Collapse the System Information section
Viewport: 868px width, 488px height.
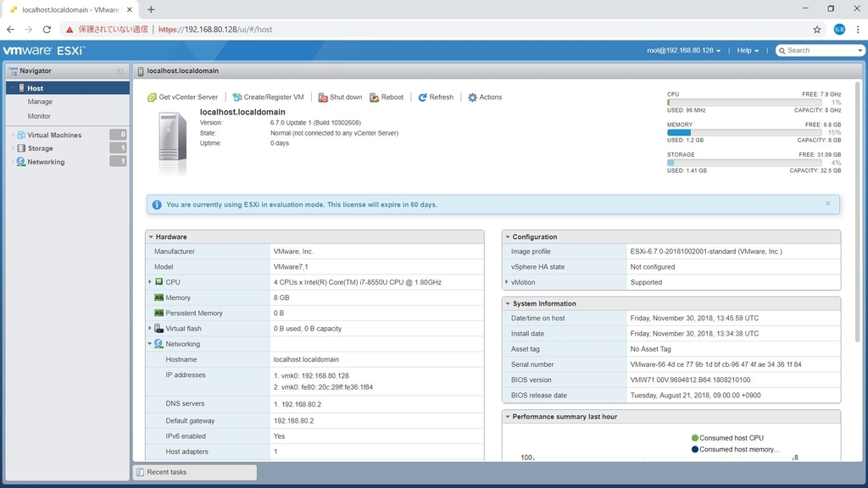coord(508,304)
